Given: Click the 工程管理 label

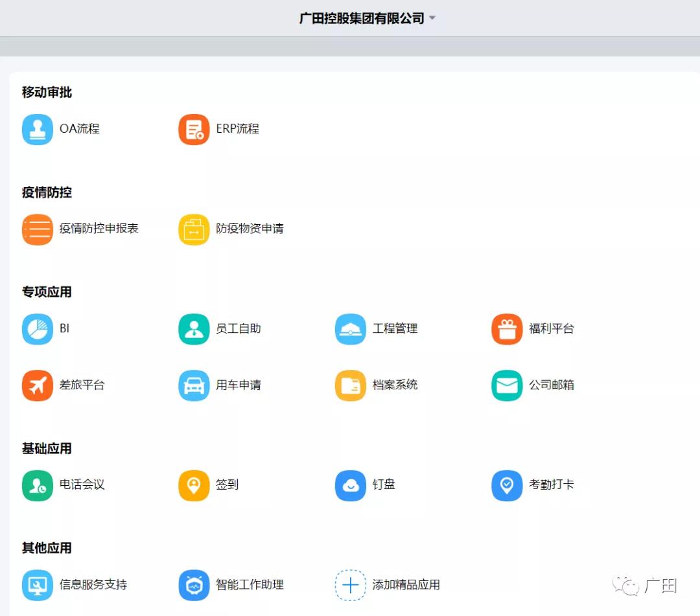Looking at the screenshot, I should (395, 329).
